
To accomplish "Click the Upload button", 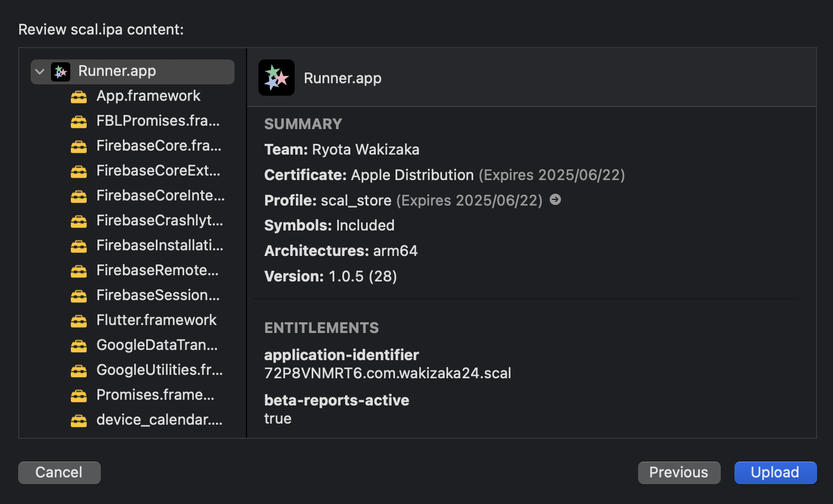I will tap(775, 472).
